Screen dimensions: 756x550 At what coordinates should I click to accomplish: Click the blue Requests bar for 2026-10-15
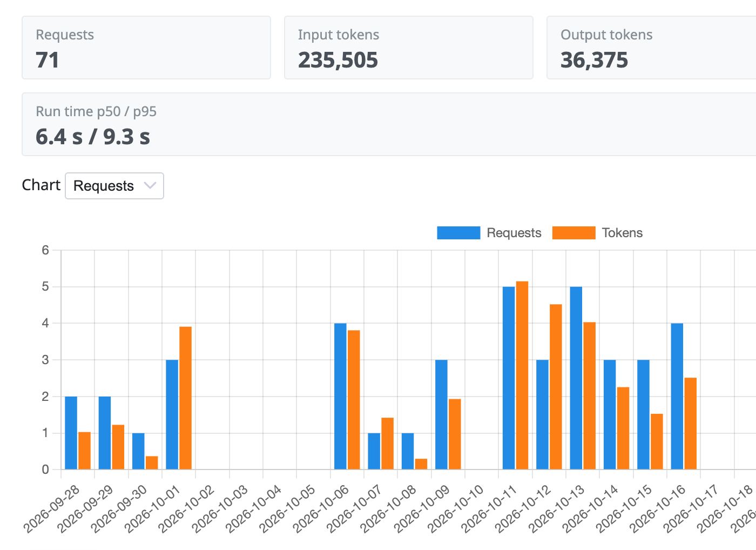tap(643, 414)
